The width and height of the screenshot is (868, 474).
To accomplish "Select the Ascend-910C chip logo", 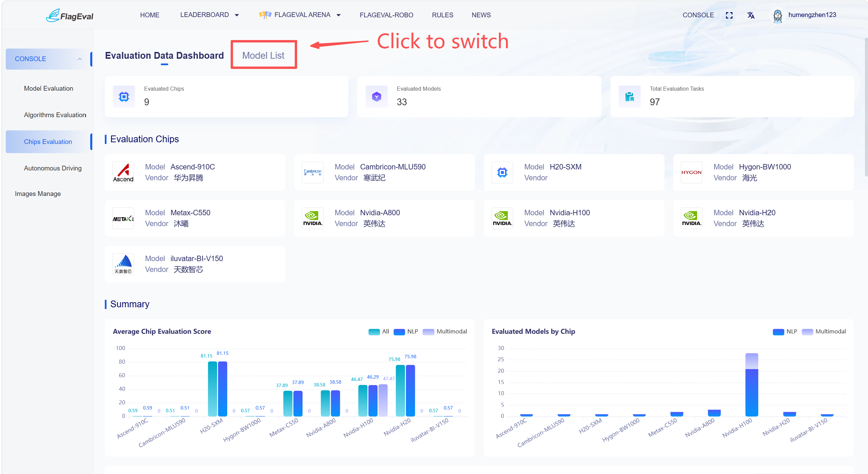I will [x=123, y=172].
